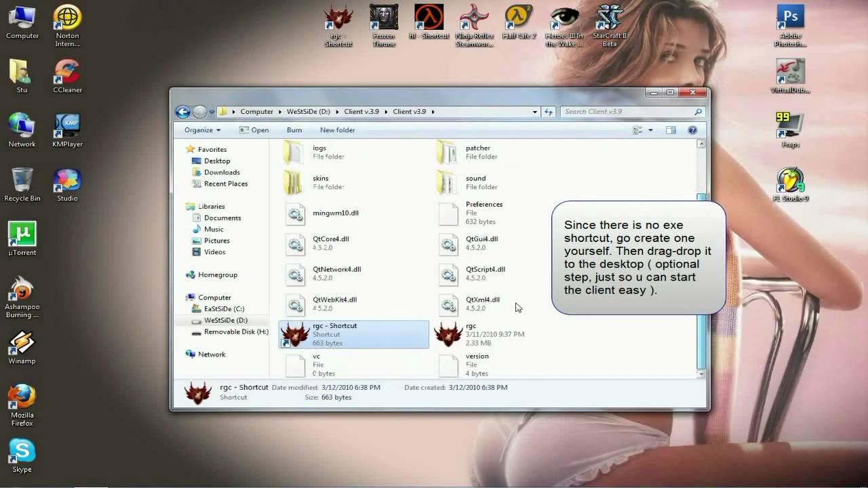The height and width of the screenshot is (488, 868).
Task: Select WeStSiDe (D:) drive in navigation pane
Action: coord(225,320)
